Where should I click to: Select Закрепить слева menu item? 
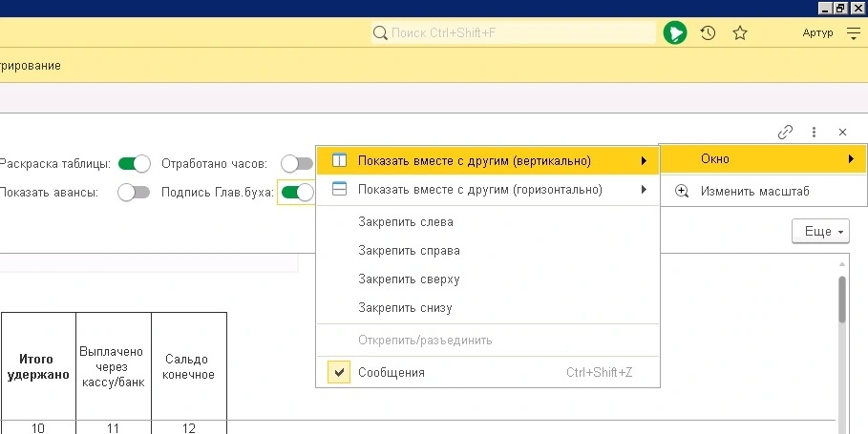[406, 222]
